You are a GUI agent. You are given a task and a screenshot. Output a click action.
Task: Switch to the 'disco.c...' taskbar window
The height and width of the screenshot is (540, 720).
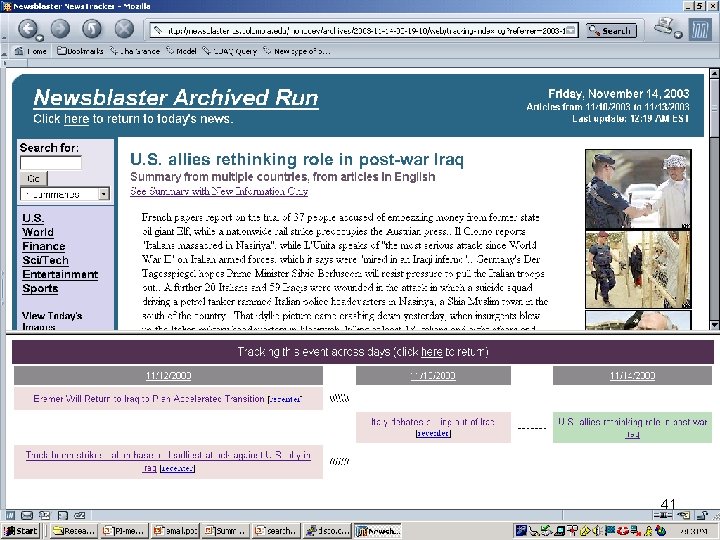[326, 531]
